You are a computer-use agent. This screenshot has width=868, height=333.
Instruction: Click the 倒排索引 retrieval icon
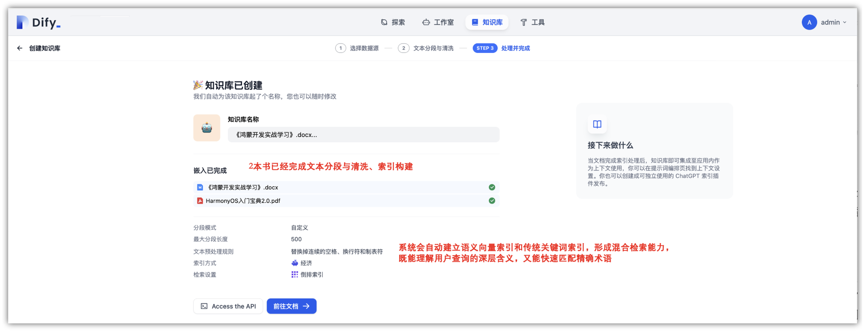[x=295, y=275]
